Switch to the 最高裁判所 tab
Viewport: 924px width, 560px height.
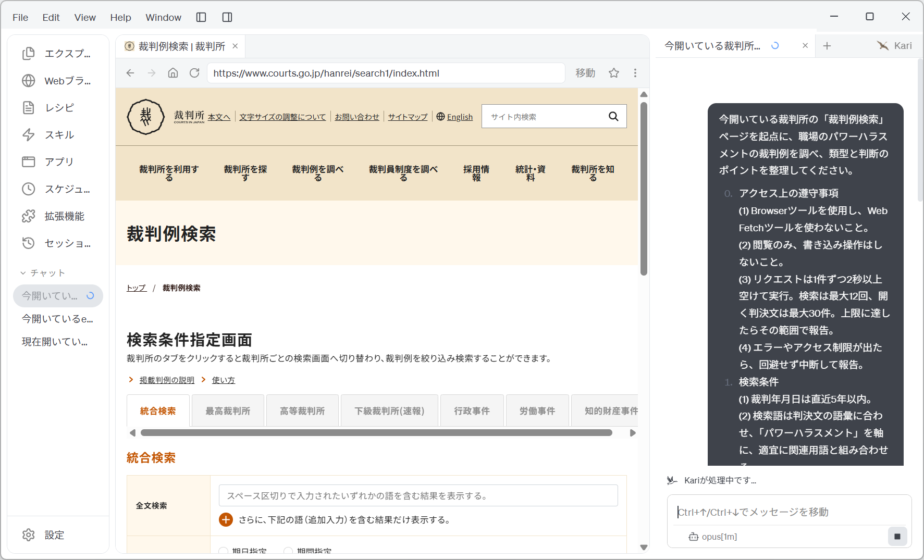click(x=228, y=411)
